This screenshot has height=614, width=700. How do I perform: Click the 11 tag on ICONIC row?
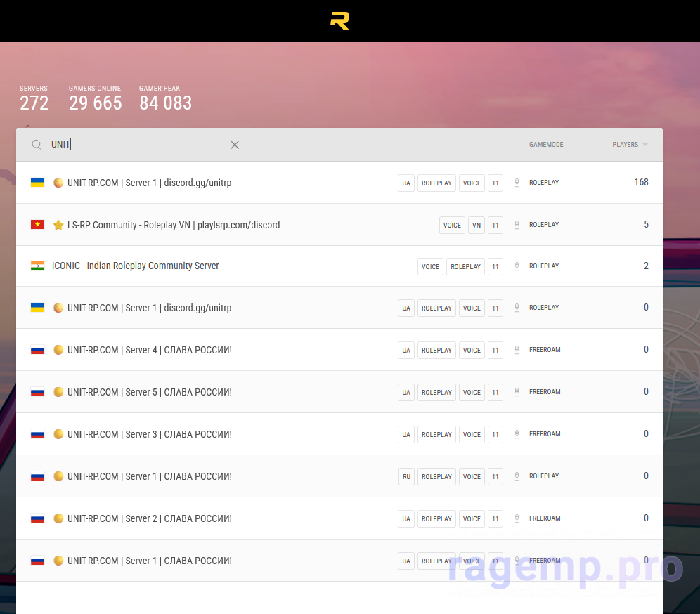pyautogui.click(x=495, y=267)
